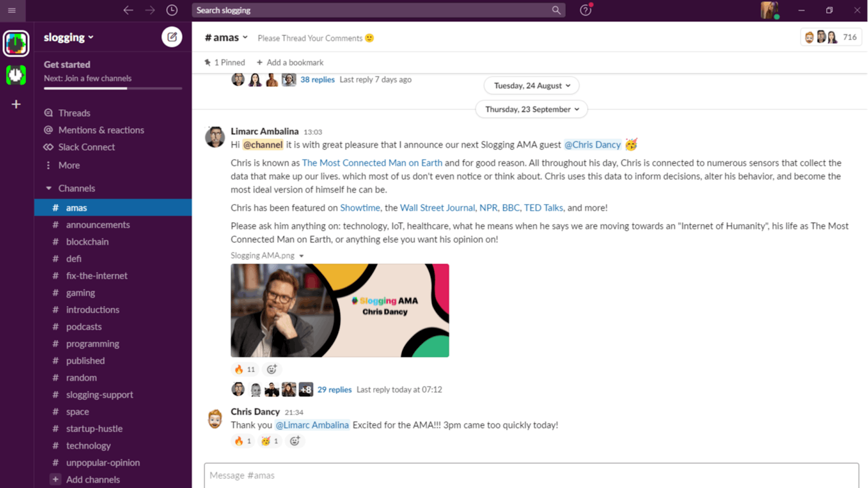Click the help question mark icon
The image size is (868, 488).
coord(585,10)
